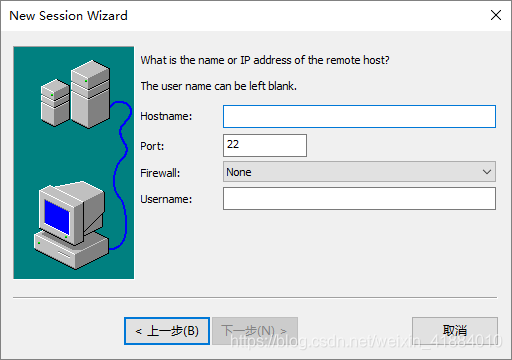
Task: Click the server and computer illustration
Action: (74, 163)
